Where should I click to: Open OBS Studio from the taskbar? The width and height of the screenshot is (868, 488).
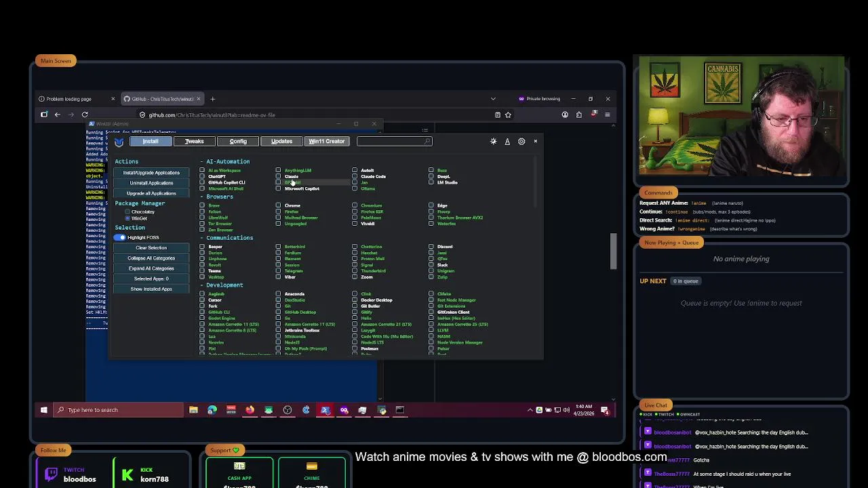click(x=288, y=409)
